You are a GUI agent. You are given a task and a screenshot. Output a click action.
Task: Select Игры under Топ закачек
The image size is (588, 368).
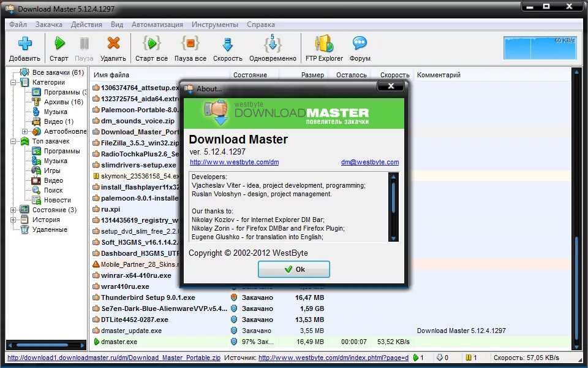[51, 171]
